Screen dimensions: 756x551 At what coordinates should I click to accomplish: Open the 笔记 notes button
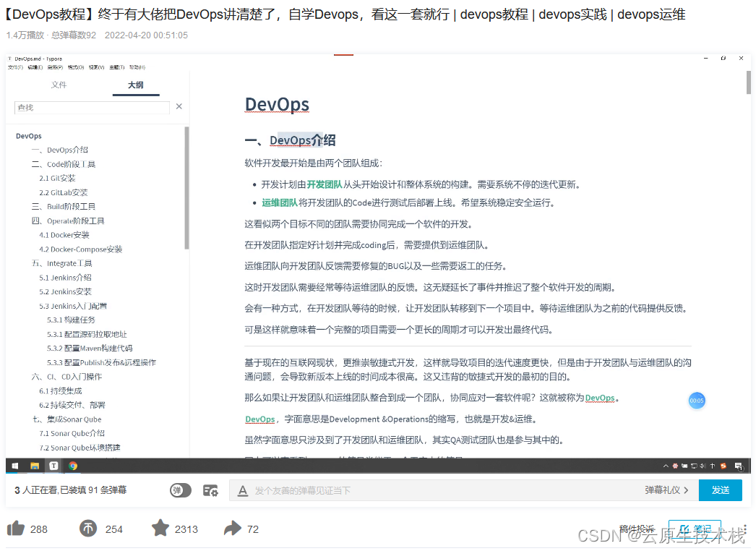pos(695,529)
